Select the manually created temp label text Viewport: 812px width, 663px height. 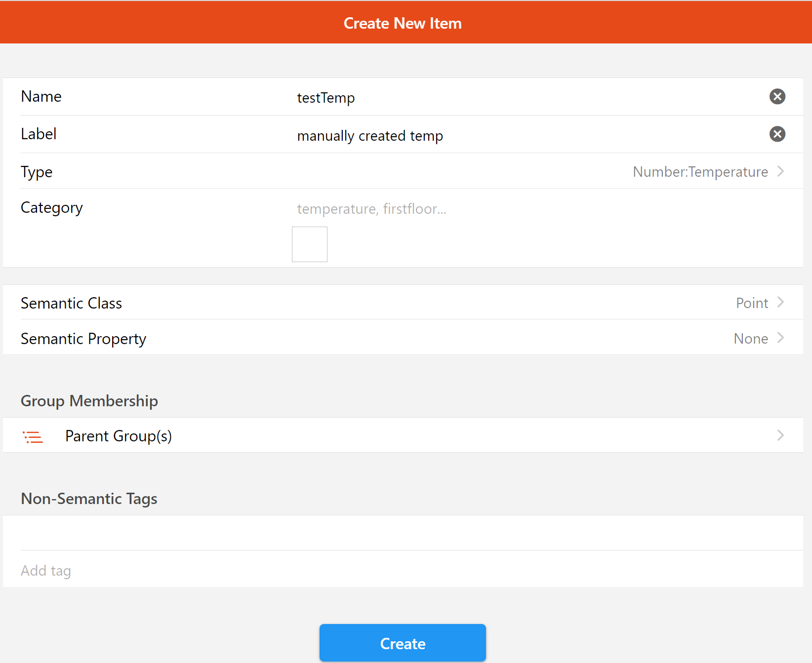[369, 135]
